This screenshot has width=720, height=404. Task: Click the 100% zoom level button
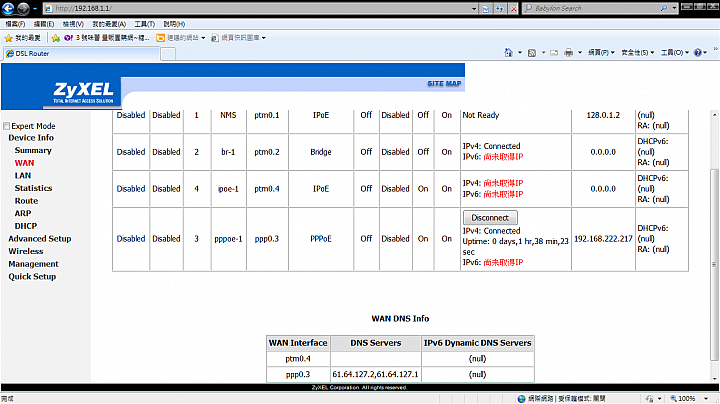[683, 399]
